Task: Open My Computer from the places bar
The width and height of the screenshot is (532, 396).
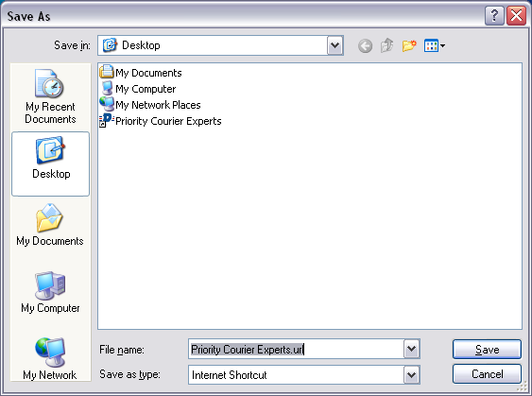Action: [50, 292]
